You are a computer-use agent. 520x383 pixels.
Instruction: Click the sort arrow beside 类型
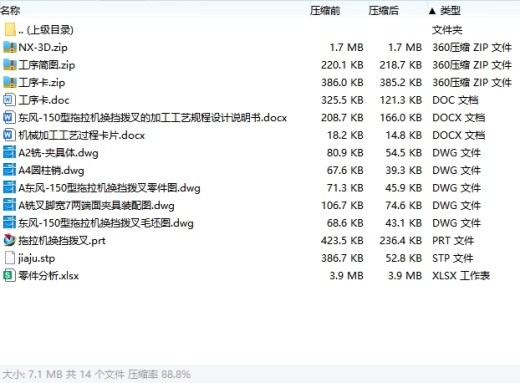[432, 11]
